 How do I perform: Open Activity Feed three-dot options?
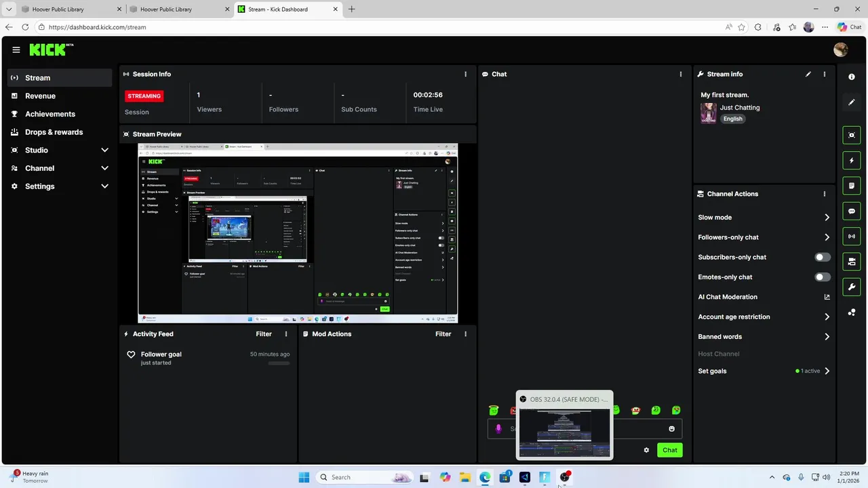[286, 334]
